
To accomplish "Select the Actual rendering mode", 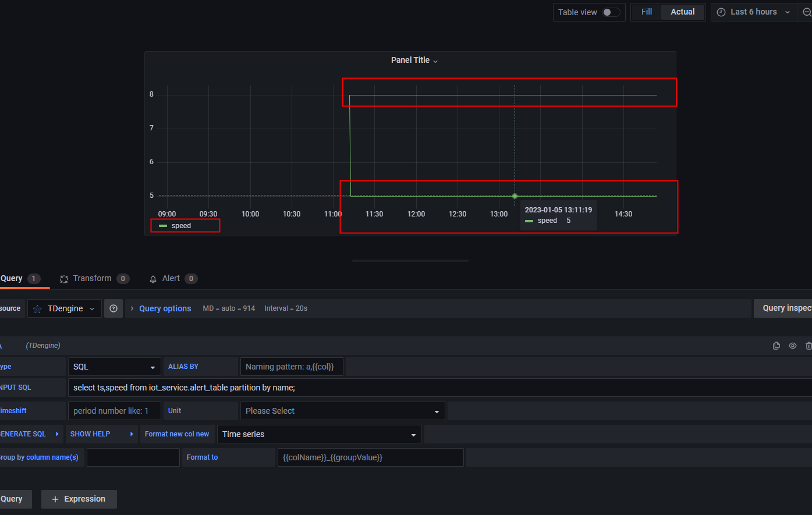I will coord(682,12).
